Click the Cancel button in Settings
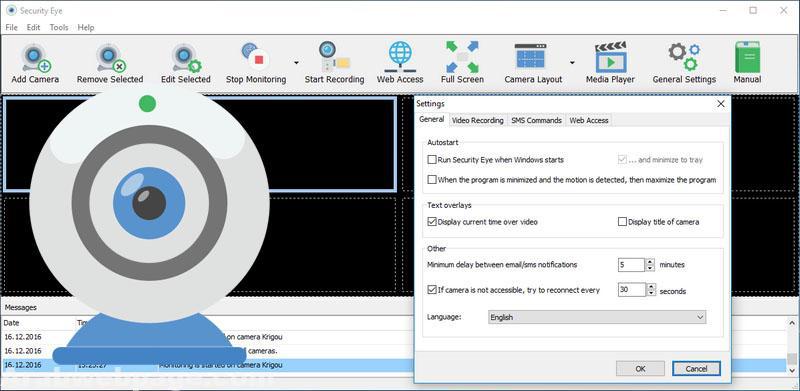Image resolution: width=800 pixels, height=391 pixels. [x=696, y=369]
